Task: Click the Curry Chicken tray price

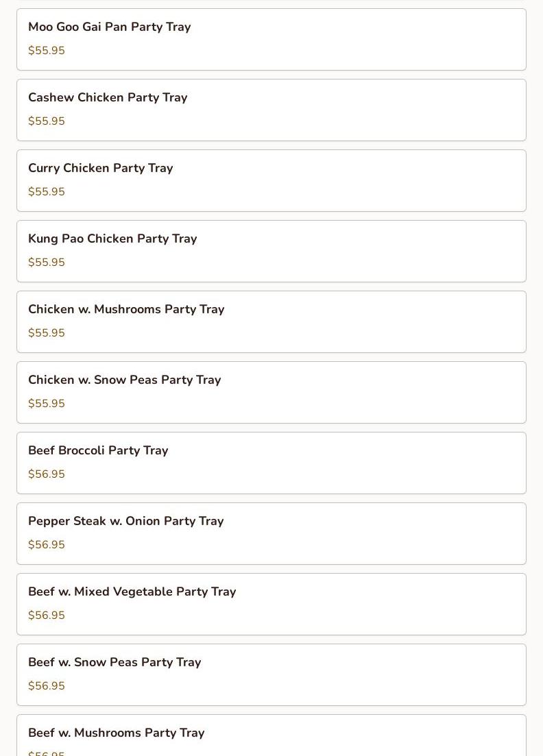Action: (x=47, y=192)
